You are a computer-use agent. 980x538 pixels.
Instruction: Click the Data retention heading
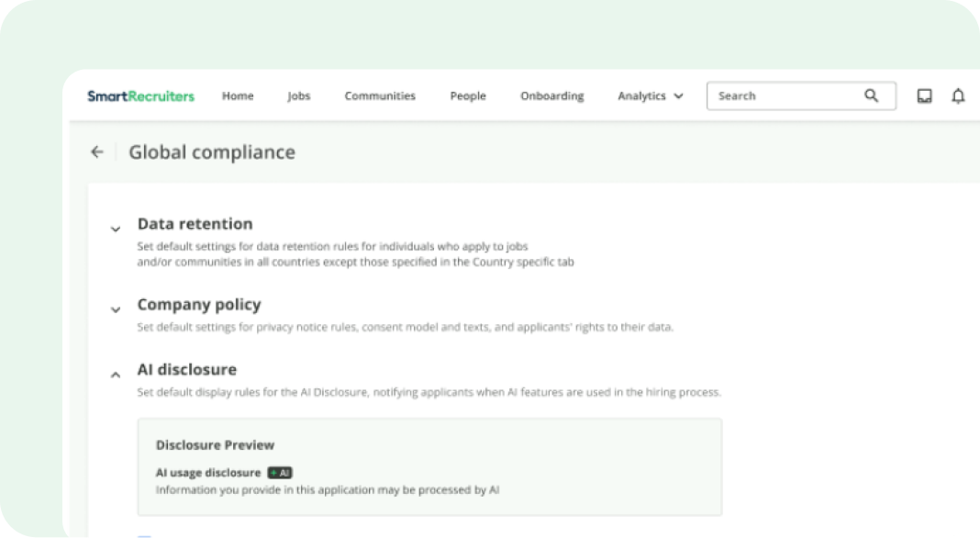point(195,224)
